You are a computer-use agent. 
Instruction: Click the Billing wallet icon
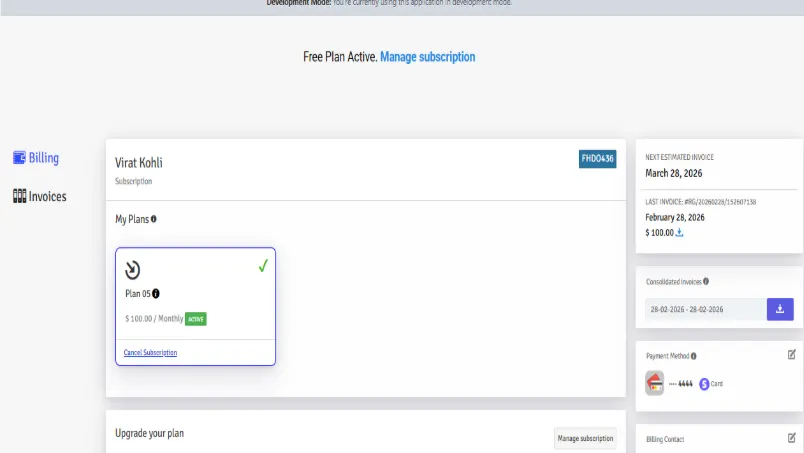pos(19,157)
